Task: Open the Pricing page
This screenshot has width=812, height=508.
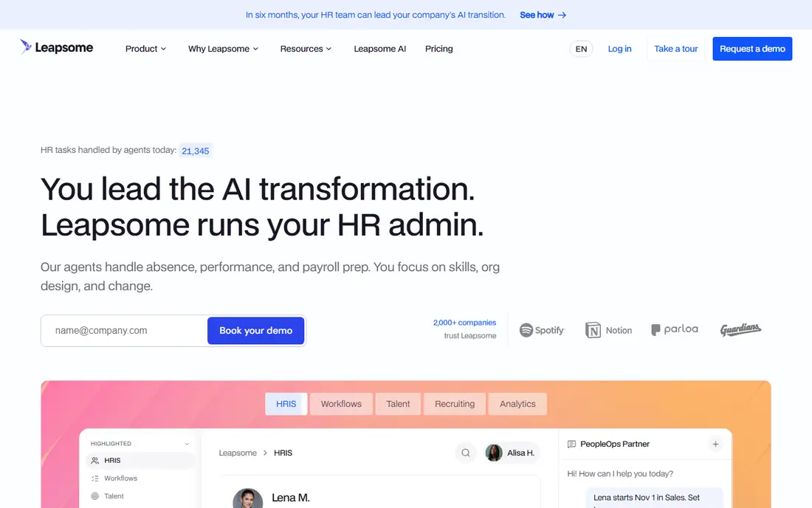Action: pyautogui.click(x=438, y=49)
